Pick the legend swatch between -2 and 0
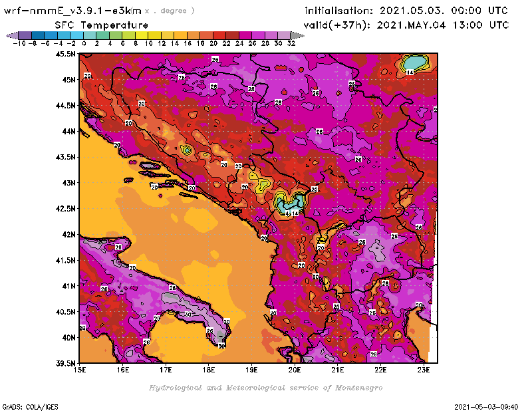Viewport: 532px width, 411px height. pos(76,35)
